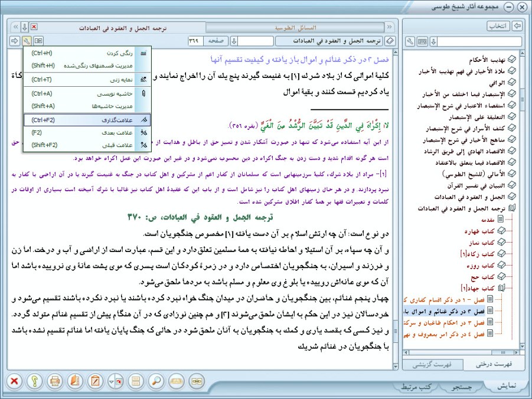Click the printer icon in bottom toolbar
532x399 pixels.
(x=55, y=381)
